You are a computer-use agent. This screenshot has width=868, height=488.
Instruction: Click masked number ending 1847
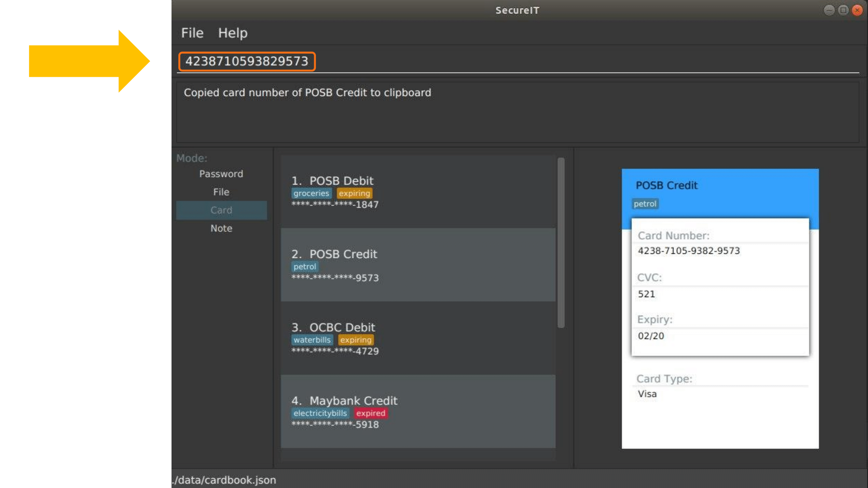(x=335, y=204)
